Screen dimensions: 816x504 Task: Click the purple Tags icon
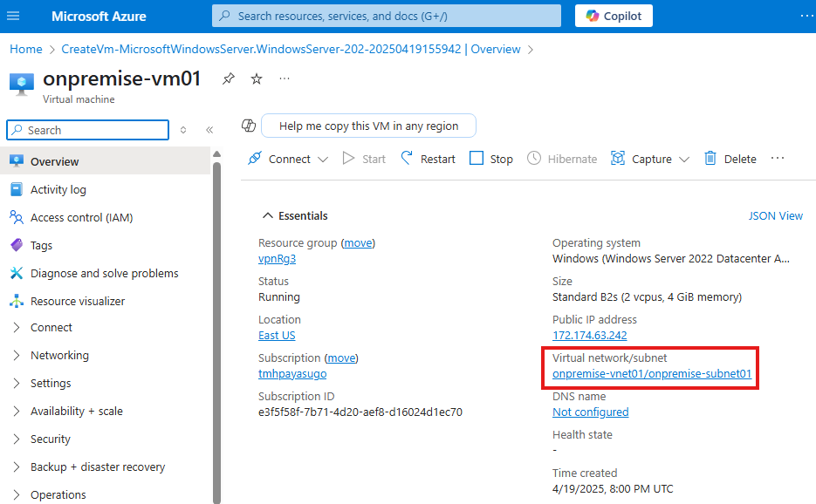pos(17,245)
